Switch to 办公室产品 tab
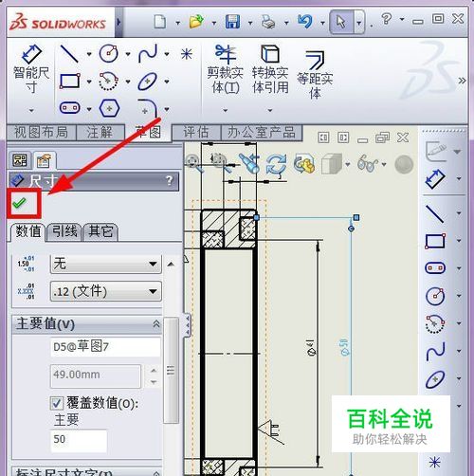Screen dimensions: 474x476 [x=262, y=132]
